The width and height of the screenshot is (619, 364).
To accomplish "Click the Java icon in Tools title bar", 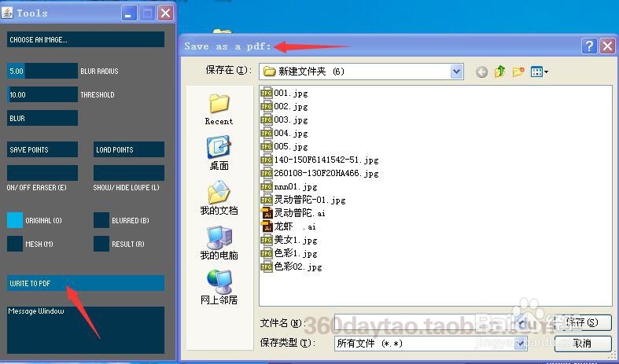I will pos(7,13).
